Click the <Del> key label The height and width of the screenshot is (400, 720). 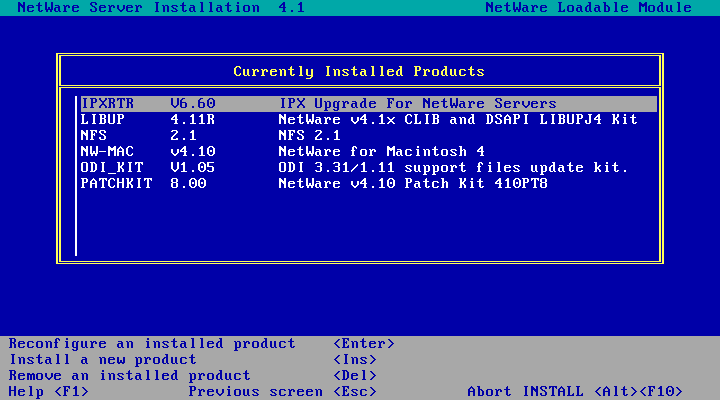coord(355,376)
